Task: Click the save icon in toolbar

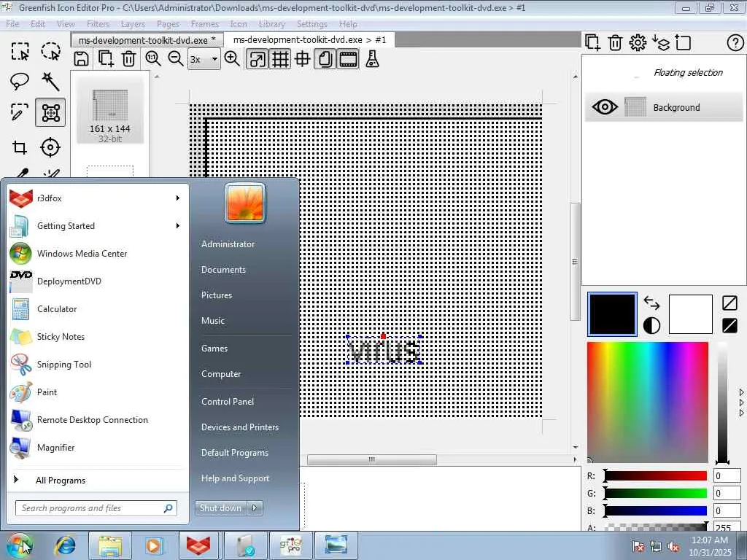Action: pos(82,59)
